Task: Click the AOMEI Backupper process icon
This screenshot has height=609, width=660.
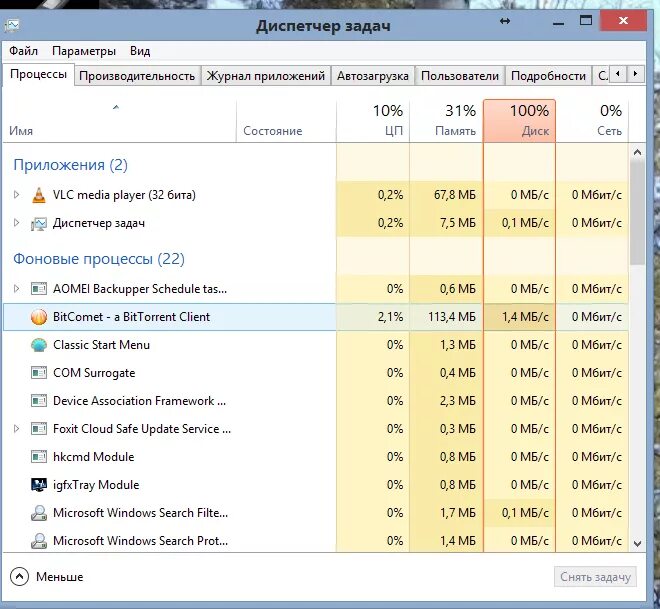Action: [39, 289]
